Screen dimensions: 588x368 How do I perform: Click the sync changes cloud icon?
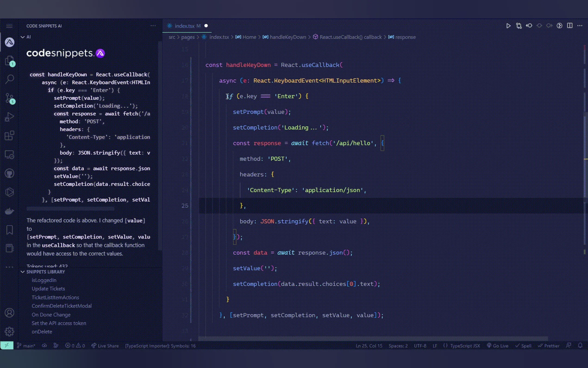point(44,345)
